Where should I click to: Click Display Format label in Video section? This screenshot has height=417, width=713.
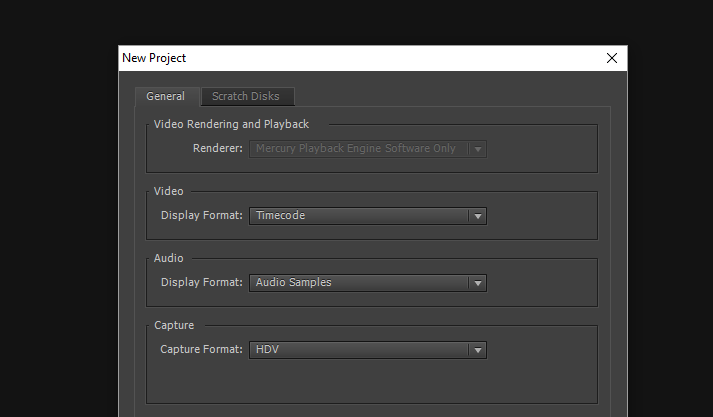201,216
